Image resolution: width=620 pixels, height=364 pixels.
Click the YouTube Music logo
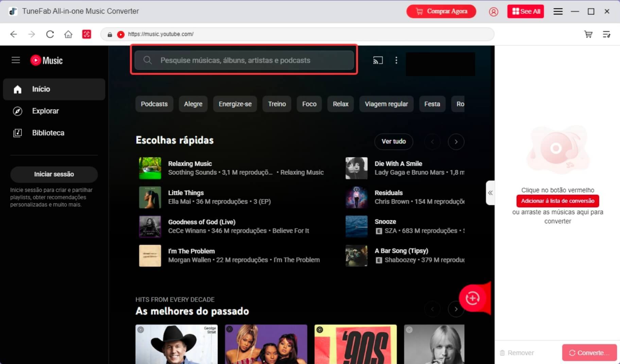(x=47, y=60)
